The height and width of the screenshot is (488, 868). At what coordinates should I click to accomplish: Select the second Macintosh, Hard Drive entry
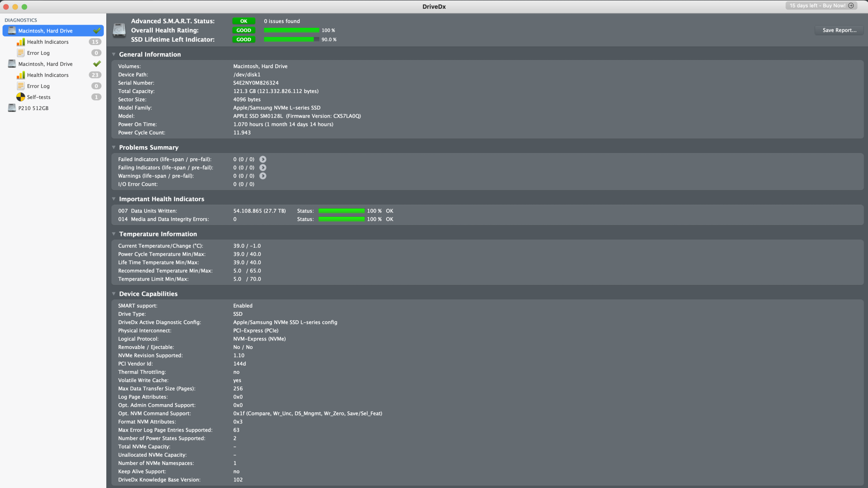pos(45,64)
